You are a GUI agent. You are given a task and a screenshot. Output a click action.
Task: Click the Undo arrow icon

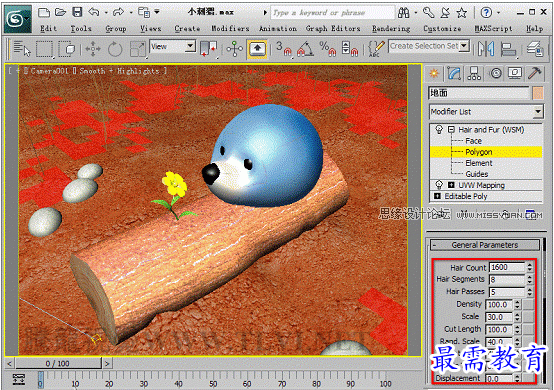pyautogui.click(x=94, y=13)
